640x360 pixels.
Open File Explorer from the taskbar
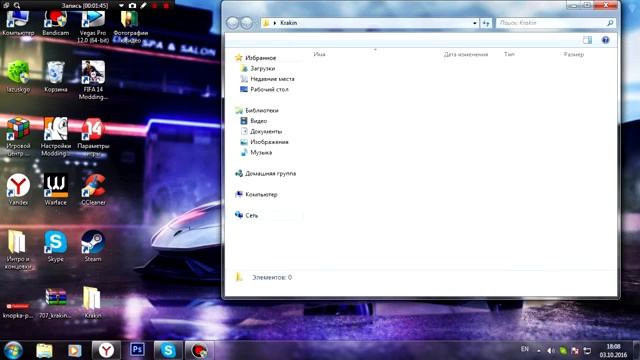point(44,351)
